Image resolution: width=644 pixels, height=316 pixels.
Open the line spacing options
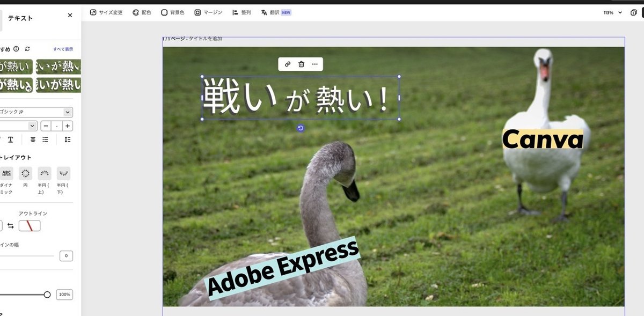coord(67,139)
